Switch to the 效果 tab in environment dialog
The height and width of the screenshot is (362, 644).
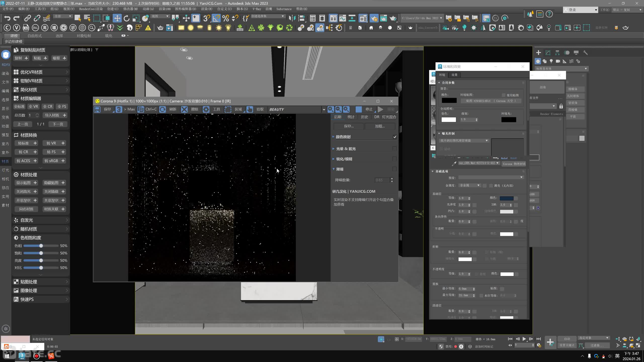(x=454, y=75)
